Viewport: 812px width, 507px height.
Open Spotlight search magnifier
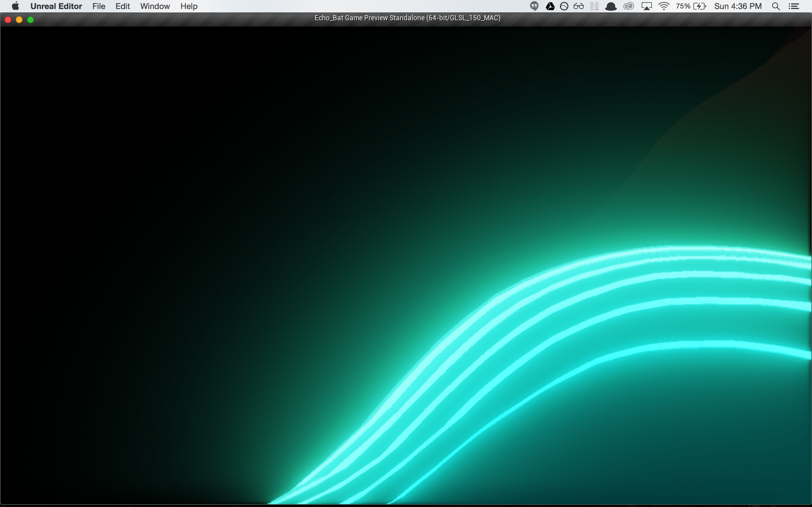coord(776,6)
